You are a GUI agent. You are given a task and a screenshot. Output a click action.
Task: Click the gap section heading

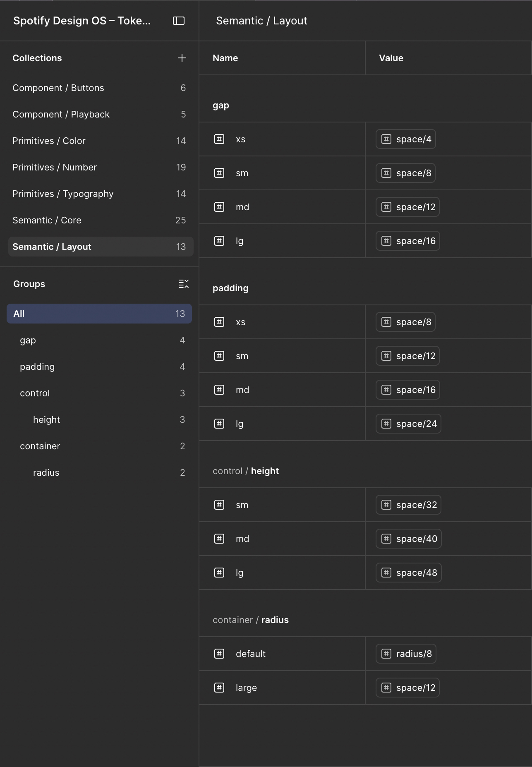tap(221, 105)
